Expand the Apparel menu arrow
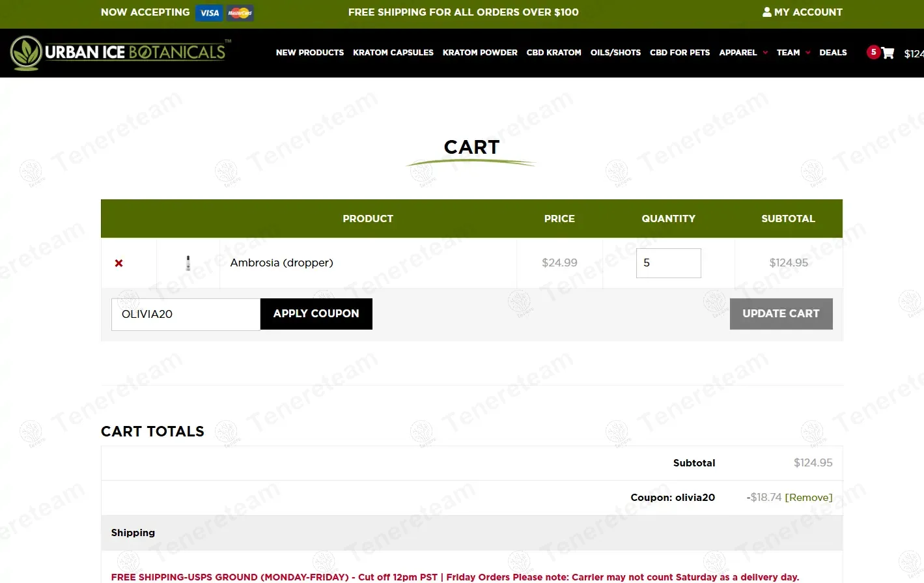The height and width of the screenshot is (583, 924). pos(765,53)
